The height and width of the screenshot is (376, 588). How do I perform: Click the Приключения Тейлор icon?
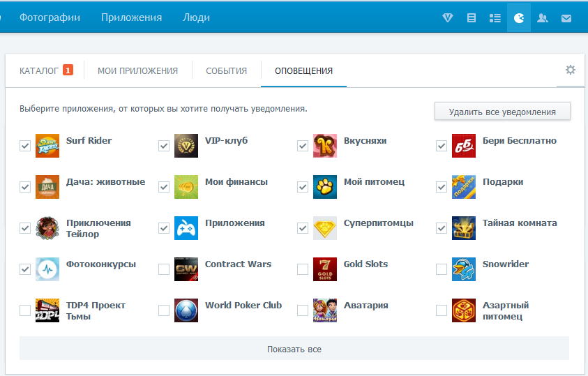47,228
